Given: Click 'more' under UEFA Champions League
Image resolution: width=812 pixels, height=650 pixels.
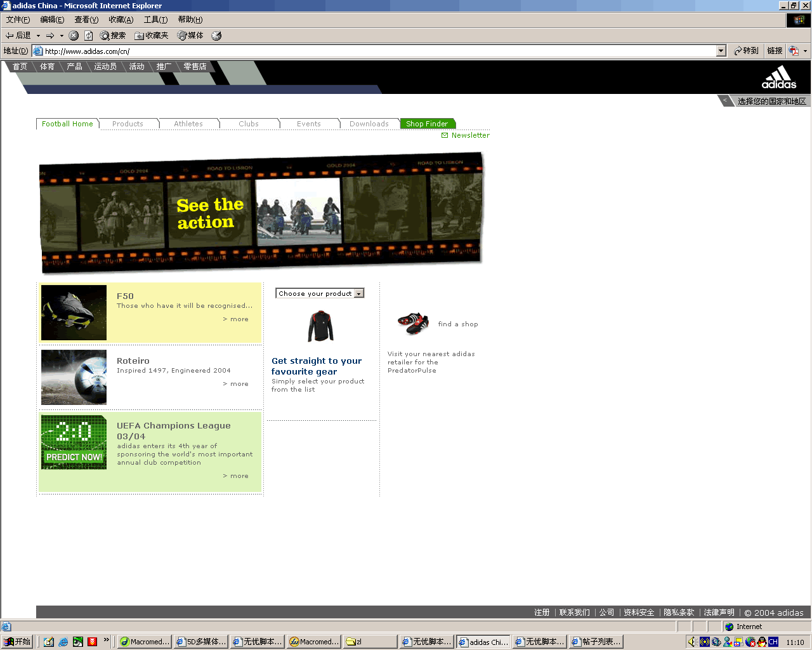Looking at the screenshot, I should (x=236, y=476).
